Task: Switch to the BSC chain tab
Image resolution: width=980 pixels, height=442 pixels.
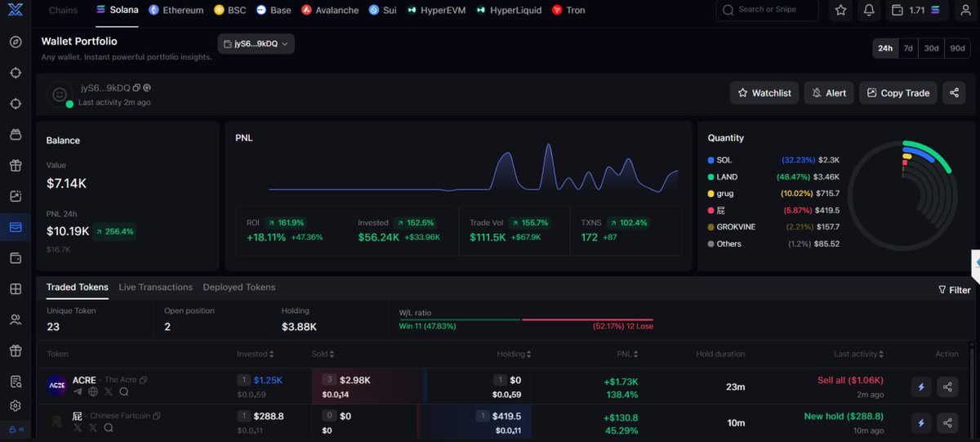Action: click(x=229, y=11)
